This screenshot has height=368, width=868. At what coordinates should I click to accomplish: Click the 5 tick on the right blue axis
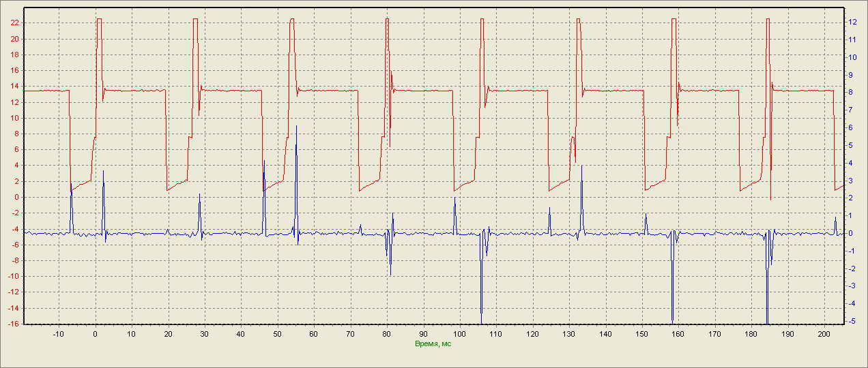click(x=850, y=145)
